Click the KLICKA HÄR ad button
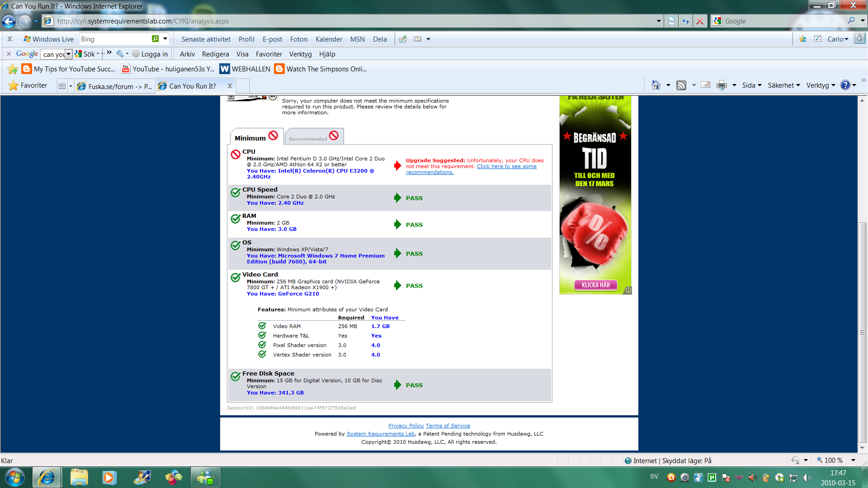The height and width of the screenshot is (488, 868). click(595, 285)
